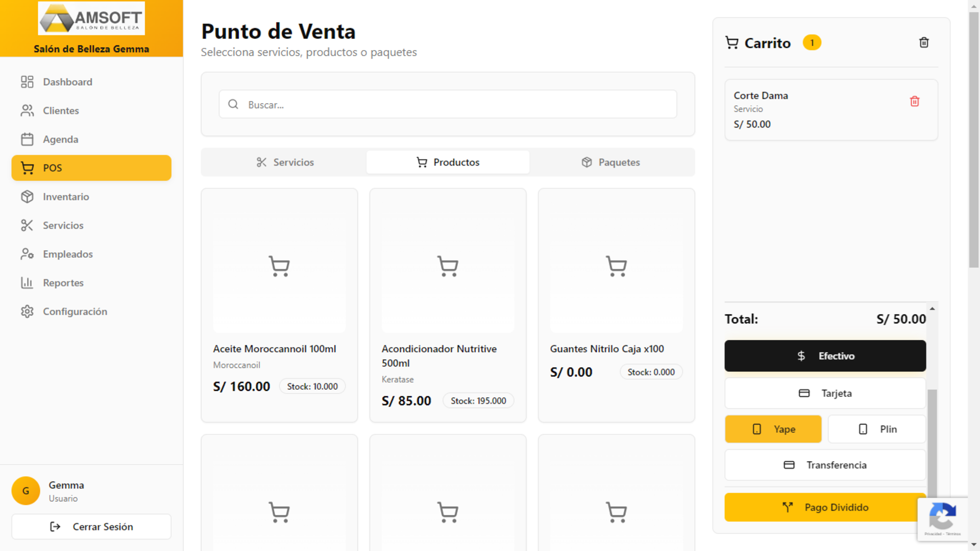Switch payment method to Tarjeta
The height and width of the screenshot is (551, 980).
[x=825, y=393]
